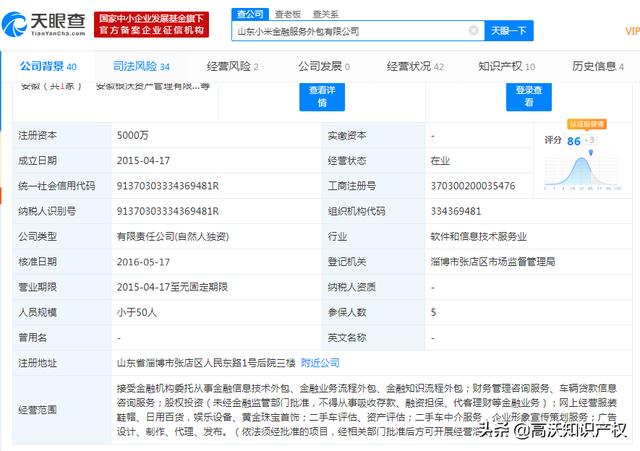This screenshot has height=451, width=640.
Task: Switch to the 历史信息 tab
Action: [x=598, y=66]
